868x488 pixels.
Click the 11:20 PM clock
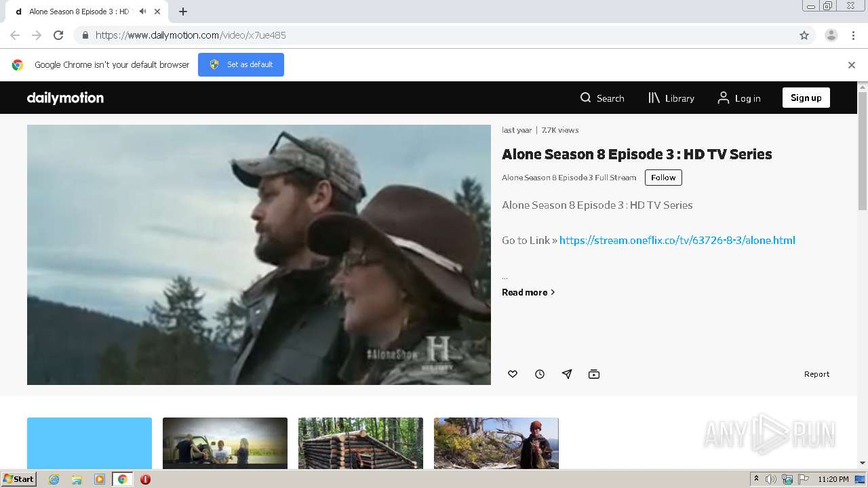point(833,479)
